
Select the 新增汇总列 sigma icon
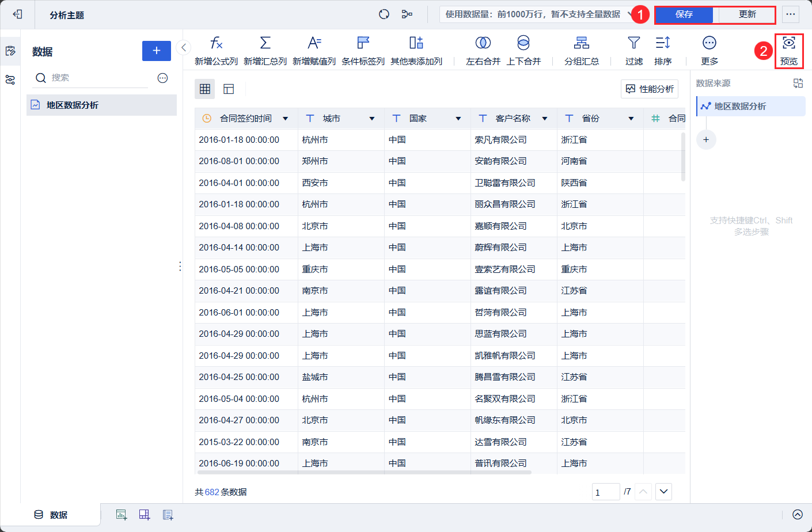[265, 43]
